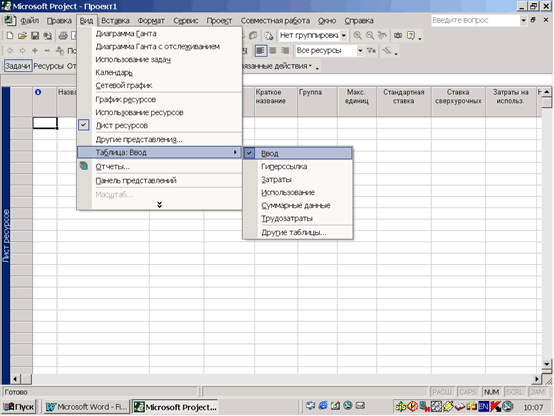This screenshot has height=416, width=554.
Task: Click the Группа column header
Action: (317, 101)
